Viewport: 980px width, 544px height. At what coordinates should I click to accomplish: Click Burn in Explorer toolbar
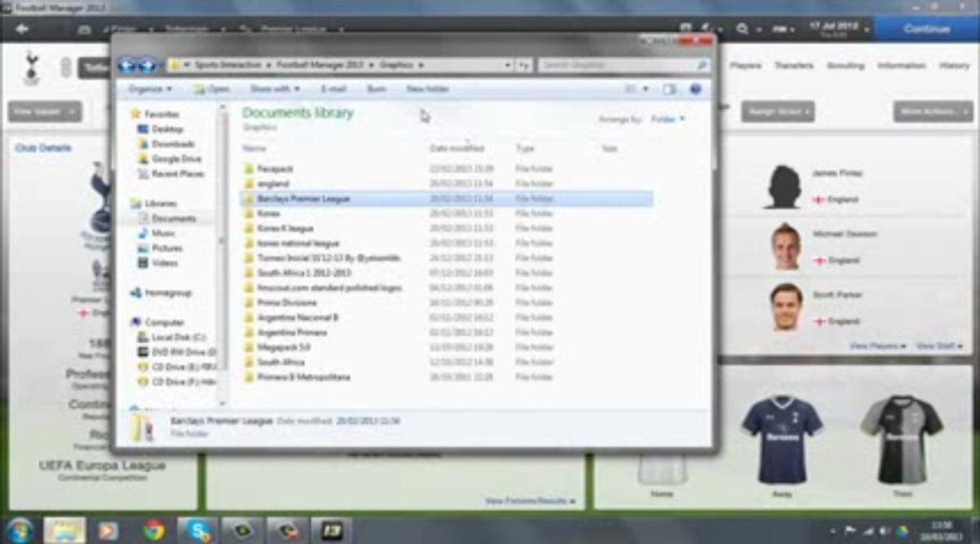(x=377, y=89)
